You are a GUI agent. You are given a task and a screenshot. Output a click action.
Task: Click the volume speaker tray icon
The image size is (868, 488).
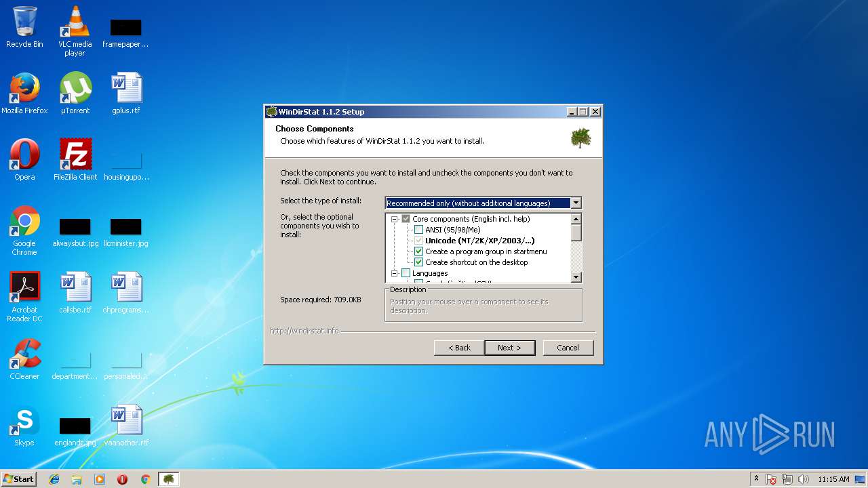(804, 479)
